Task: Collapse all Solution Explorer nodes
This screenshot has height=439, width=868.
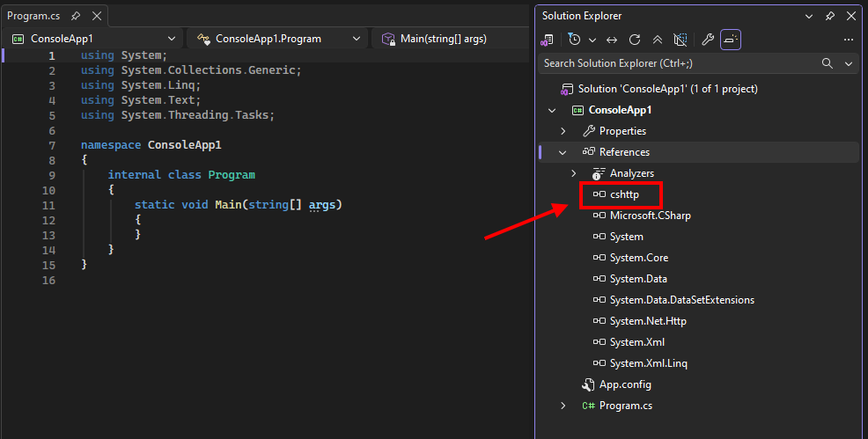Action: (657, 40)
